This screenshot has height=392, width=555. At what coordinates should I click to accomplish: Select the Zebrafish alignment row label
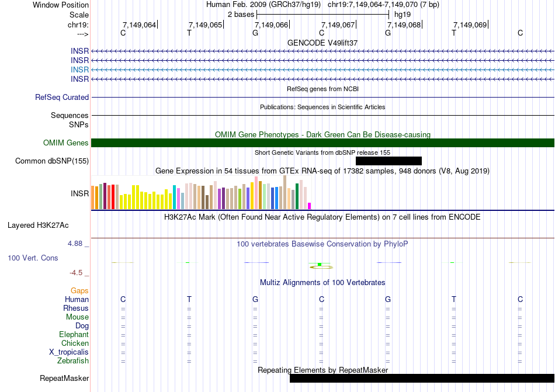73,361
